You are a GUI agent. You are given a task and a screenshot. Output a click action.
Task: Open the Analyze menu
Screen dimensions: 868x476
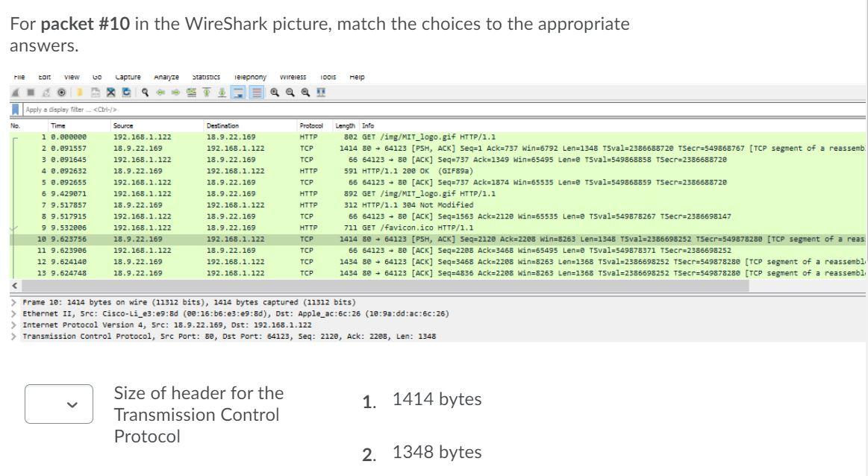point(166,76)
